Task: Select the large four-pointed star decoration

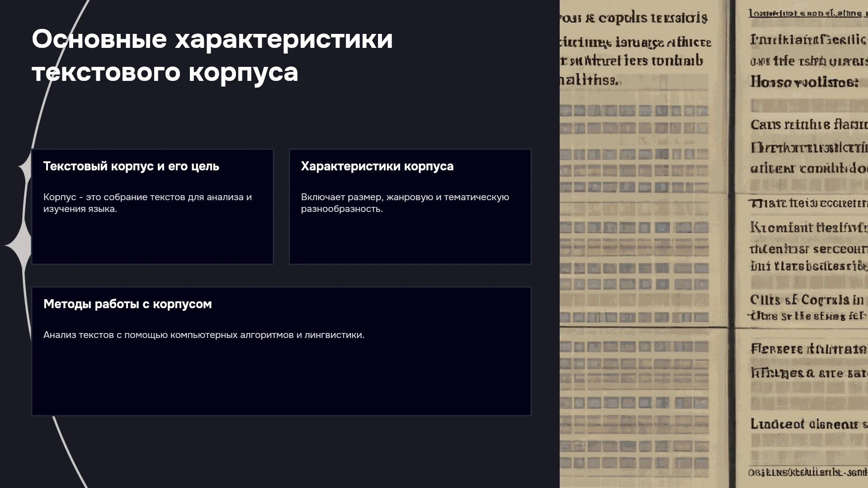Action: click(x=18, y=245)
